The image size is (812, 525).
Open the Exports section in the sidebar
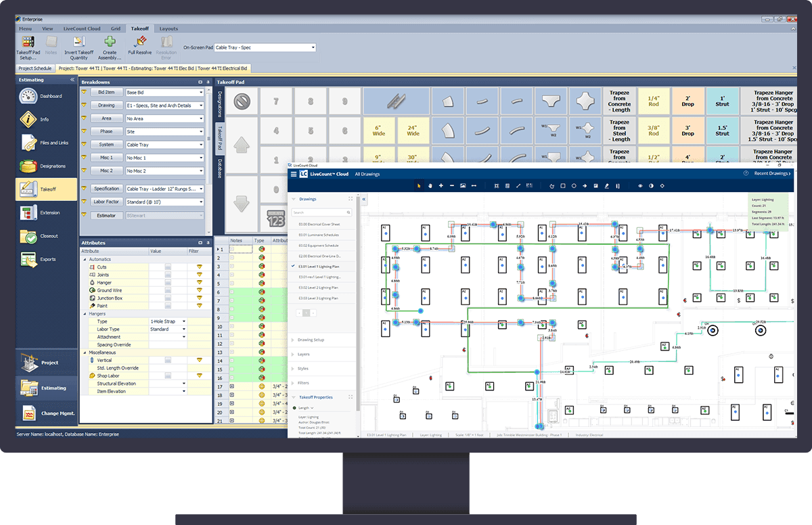click(x=45, y=259)
